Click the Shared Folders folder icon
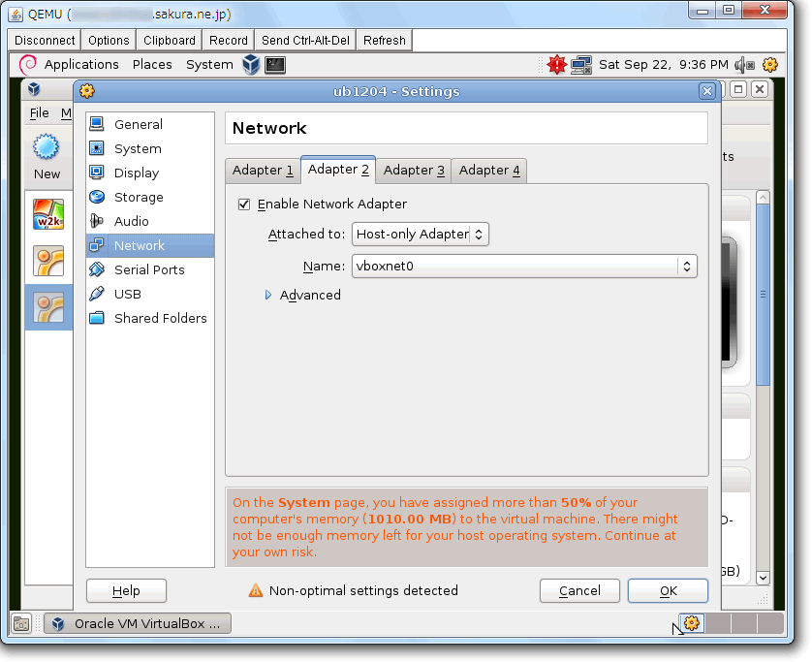The image size is (812, 662). (97, 318)
